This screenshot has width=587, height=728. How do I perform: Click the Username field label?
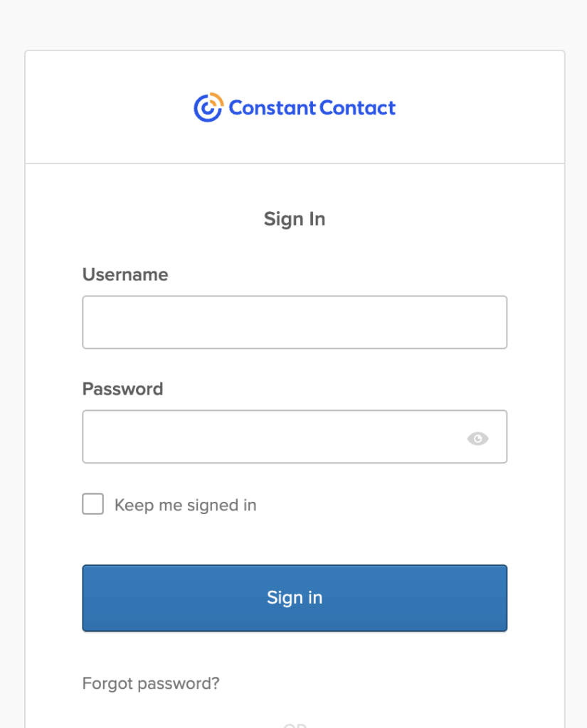coord(125,274)
